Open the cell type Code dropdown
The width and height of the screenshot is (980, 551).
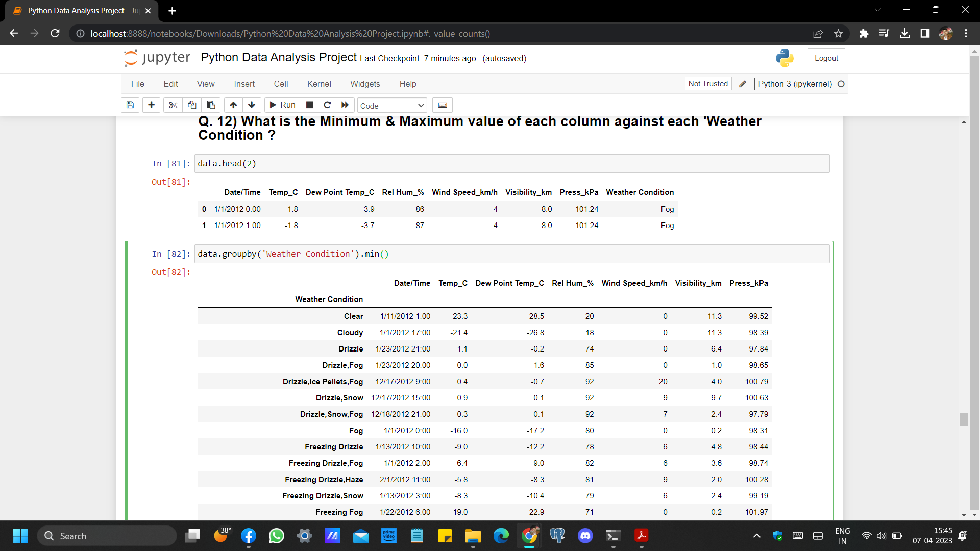click(x=391, y=106)
